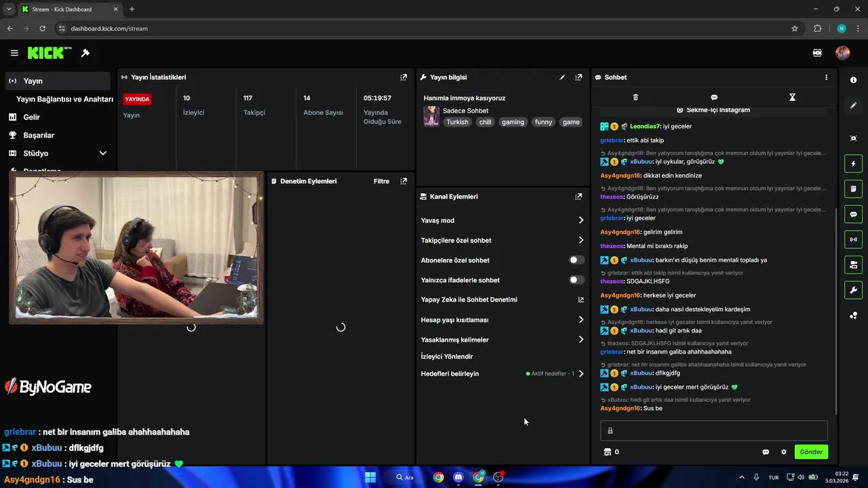Switch to Stream - Kick Dashboard browser tab
This screenshot has height=488, width=868.
69,9
